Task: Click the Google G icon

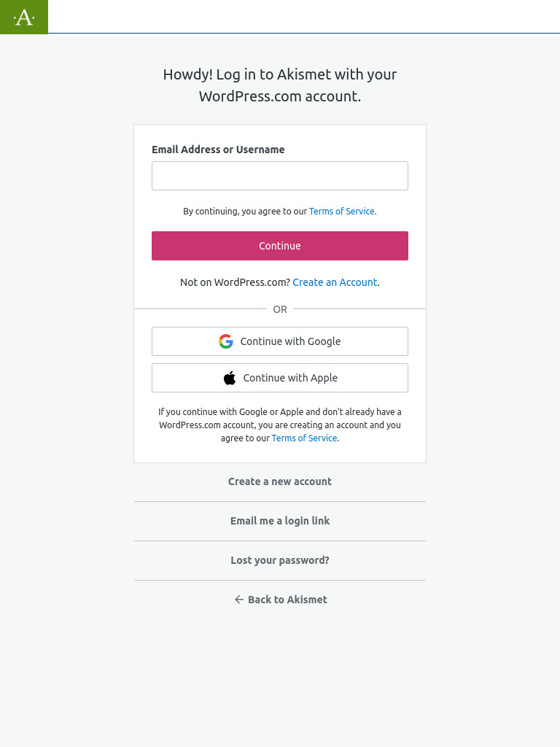Action: (x=226, y=341)
